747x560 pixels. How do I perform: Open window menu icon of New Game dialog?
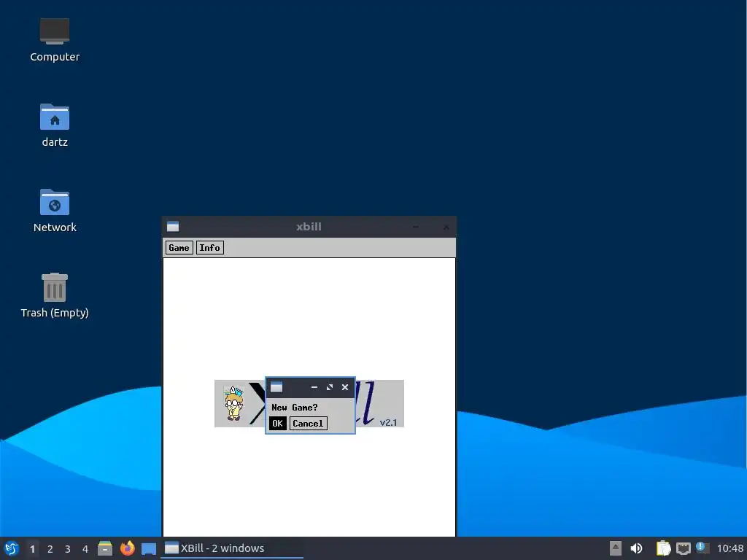point(276,387)
